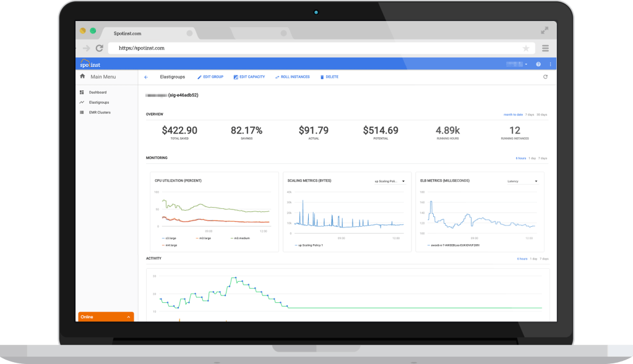
Task: Refresh the group view with reload icon
Action: coord(545,77)
